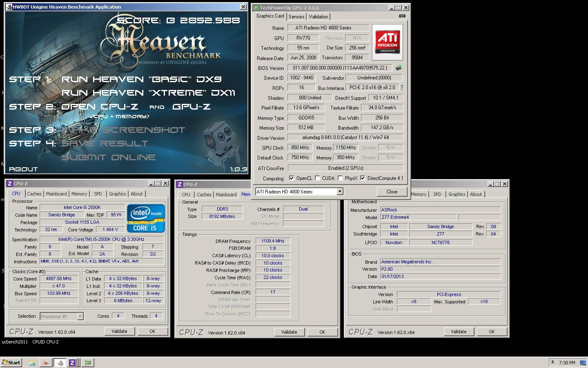This screenshot has height=368, width=588.
Task: Click the HWBOT Heaven window title icon
Action: 9,7
